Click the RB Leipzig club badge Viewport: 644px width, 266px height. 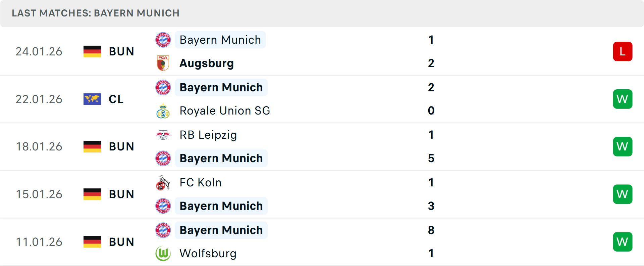pyautogui.click(x=163, y=135)
